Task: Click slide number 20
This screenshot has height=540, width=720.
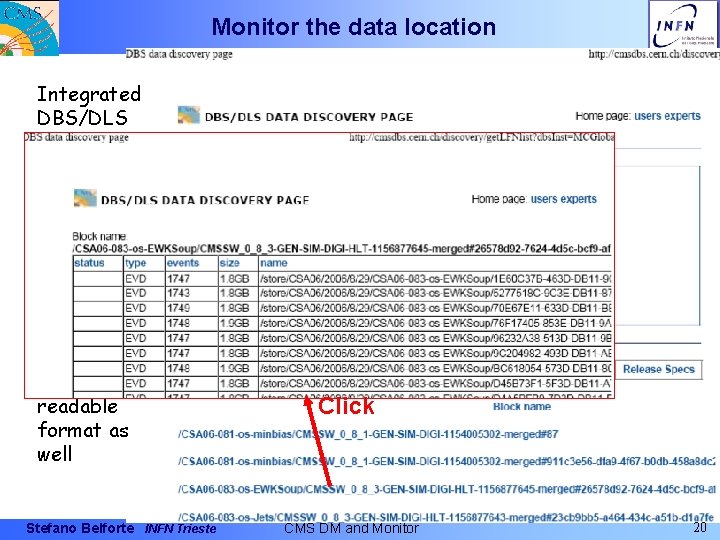Action: [x=700, y=527]
